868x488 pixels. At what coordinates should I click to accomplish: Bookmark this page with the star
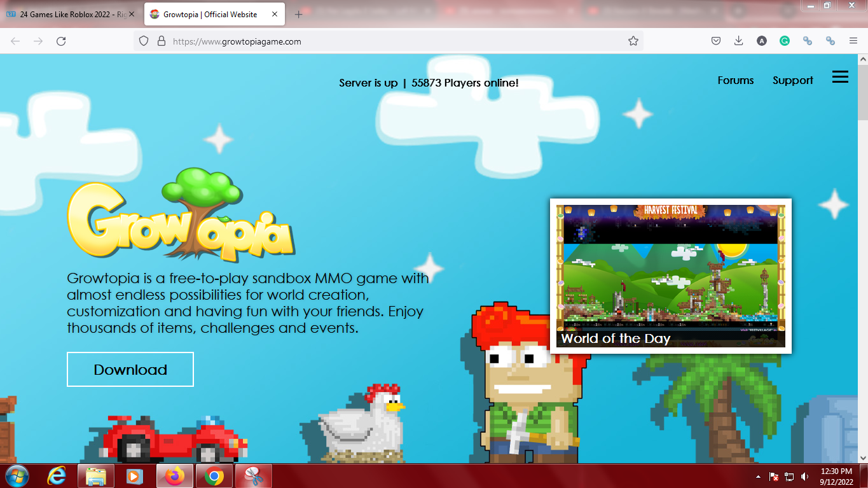633,41
